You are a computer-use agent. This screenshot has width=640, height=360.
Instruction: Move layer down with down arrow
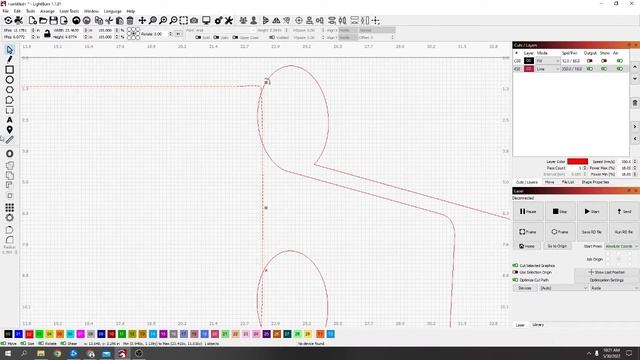635,79
